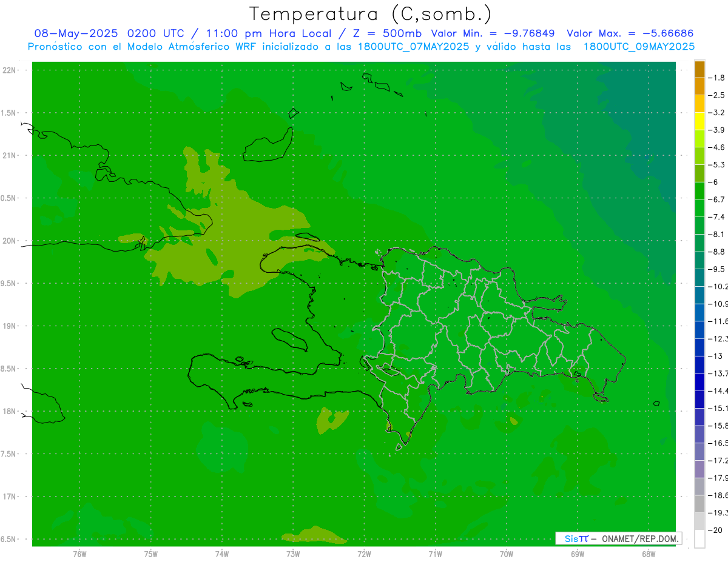Click the "Valor Min. = -9.76849" readout
Image resolution: width=728 pixels, height=562 pixels.
493,33
